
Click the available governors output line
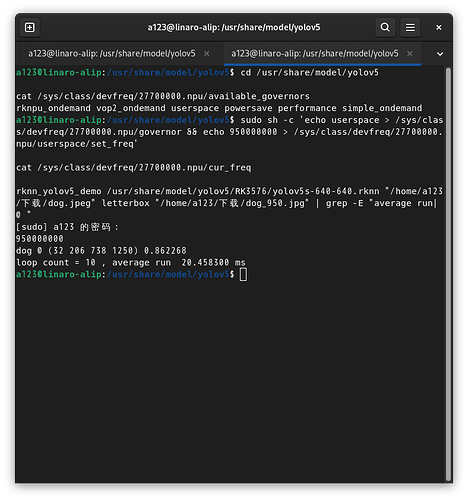tap(219, 108)
